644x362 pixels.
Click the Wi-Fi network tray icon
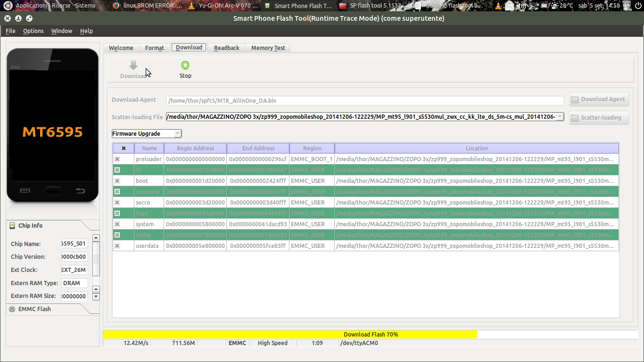tap(533, 6)
